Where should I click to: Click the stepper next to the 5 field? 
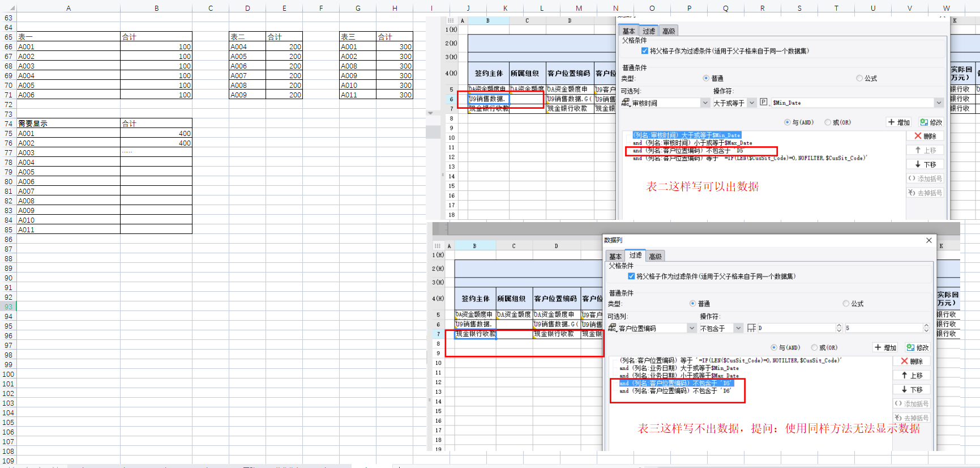[x=926, y=328]
